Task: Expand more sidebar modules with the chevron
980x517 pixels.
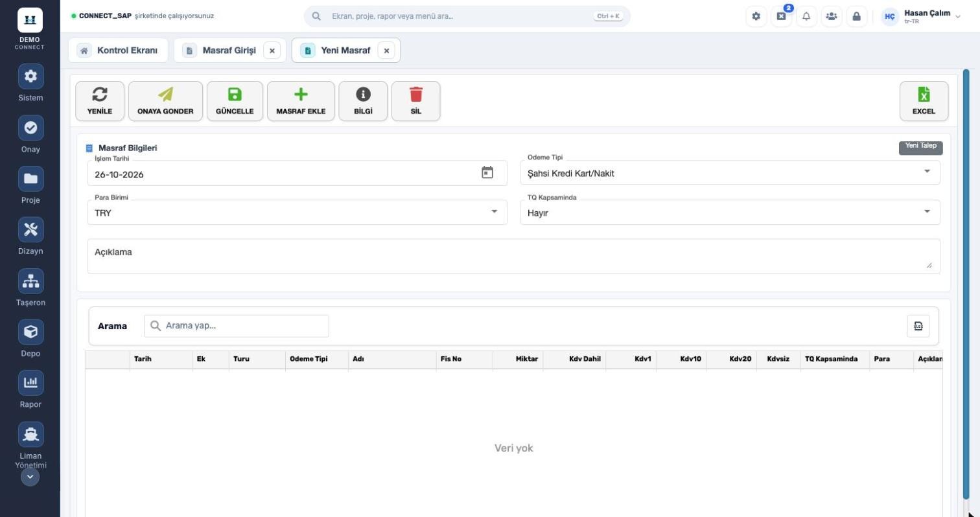Action: 30,477
